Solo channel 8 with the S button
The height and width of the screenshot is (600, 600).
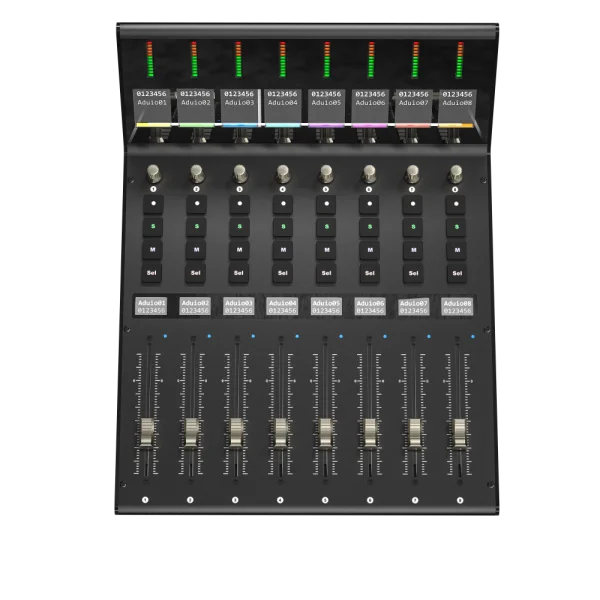[457, 227]
